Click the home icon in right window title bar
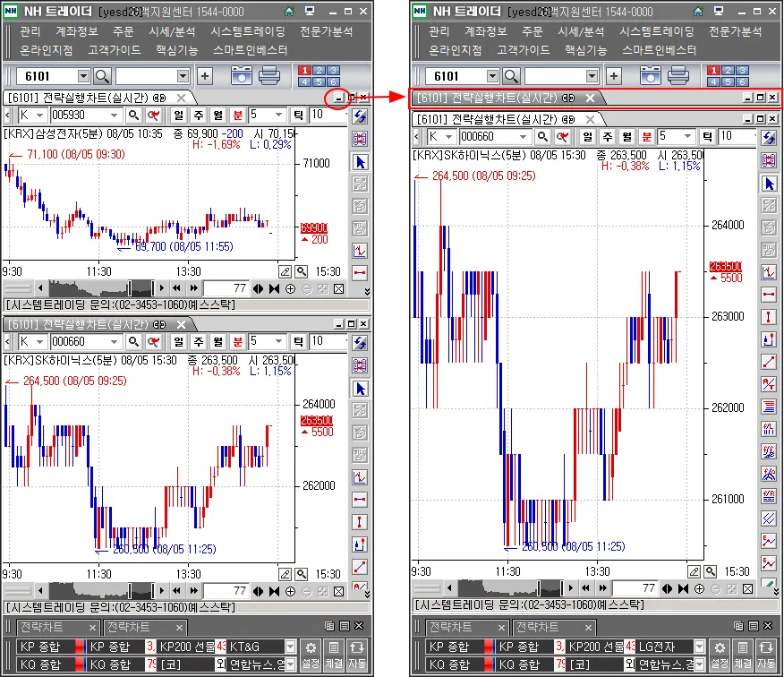Screen dimensions: 784x677 pos(698,11)
